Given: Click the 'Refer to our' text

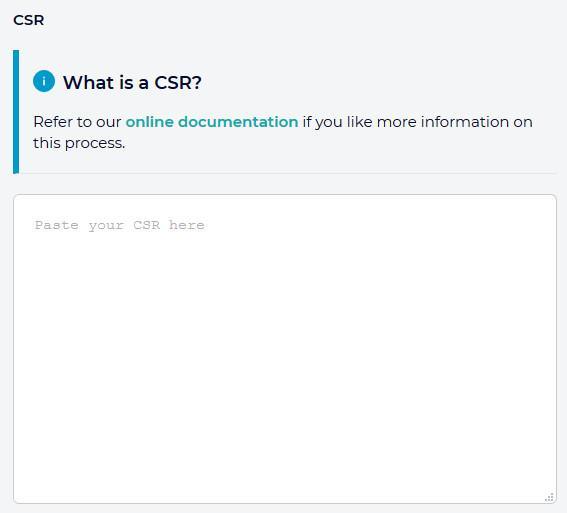Looking at the screenshot, I should tap(77, 122).
